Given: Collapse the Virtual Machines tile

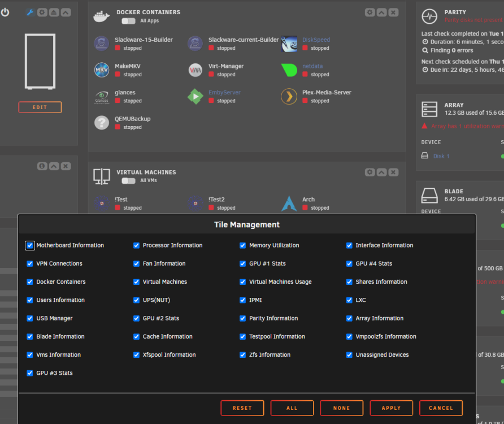Looking at the screenshot, I should [381, 172].
